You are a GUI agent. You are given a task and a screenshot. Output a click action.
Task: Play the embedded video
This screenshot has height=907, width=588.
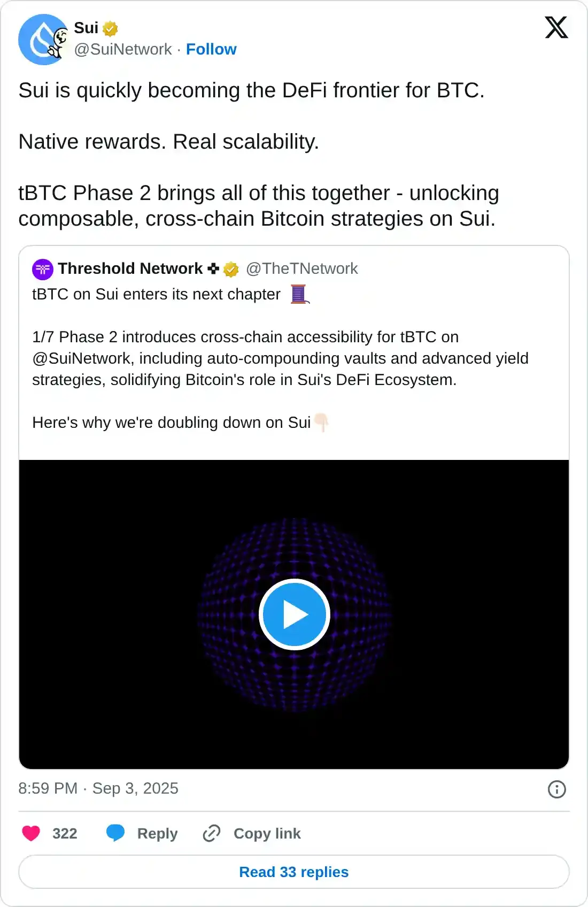point(294,614)
